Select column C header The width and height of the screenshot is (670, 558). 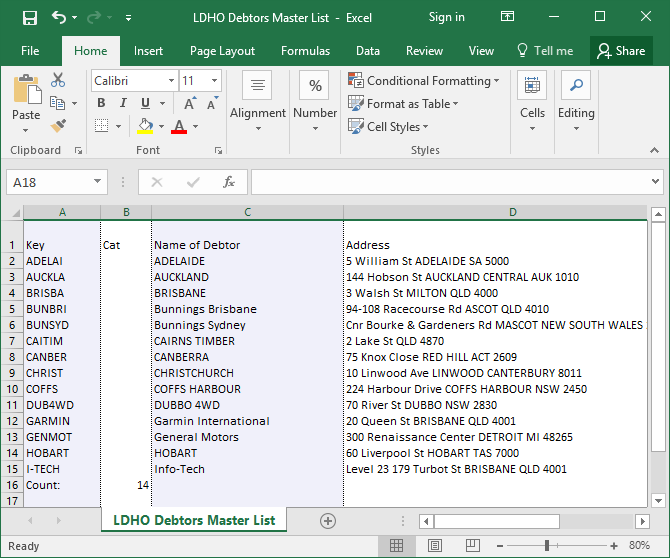(x=247, y=212)
